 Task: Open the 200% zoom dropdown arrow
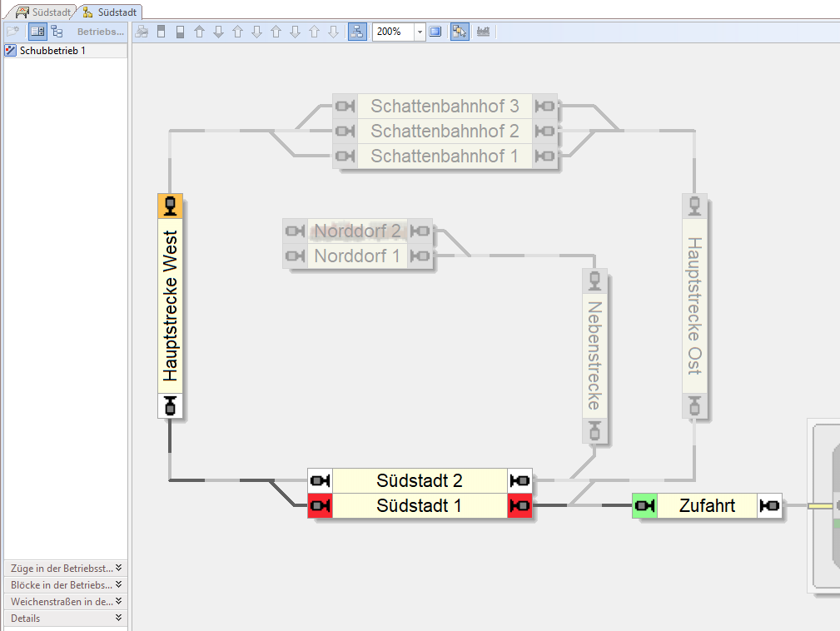[x=420, y=32]
